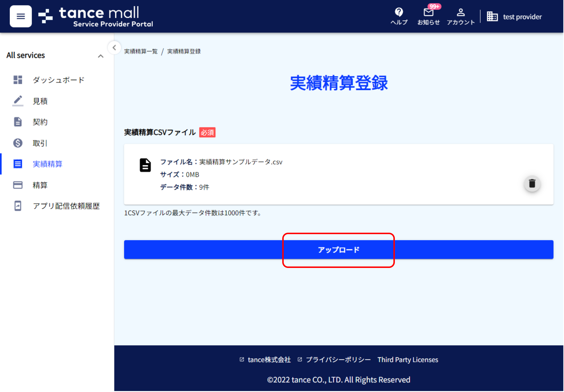Click 実績精算登録 breadcrumb text
564x392 pixels.
(184, 51)
